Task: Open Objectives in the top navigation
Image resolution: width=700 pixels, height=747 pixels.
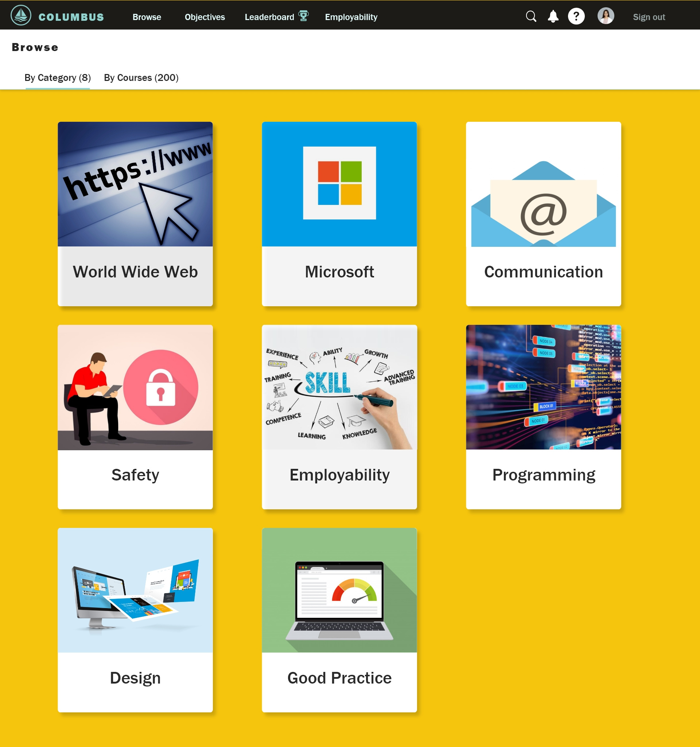Action: 205,17
